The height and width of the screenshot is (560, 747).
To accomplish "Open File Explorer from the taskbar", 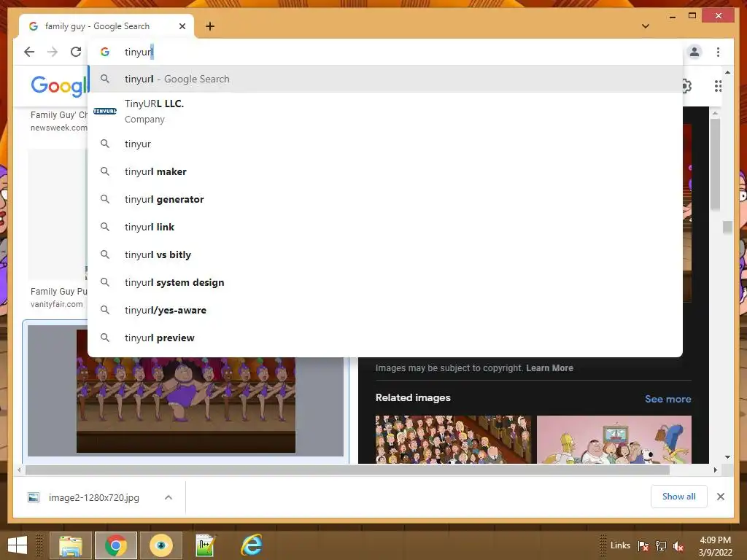I will click(x=71, y=545).
